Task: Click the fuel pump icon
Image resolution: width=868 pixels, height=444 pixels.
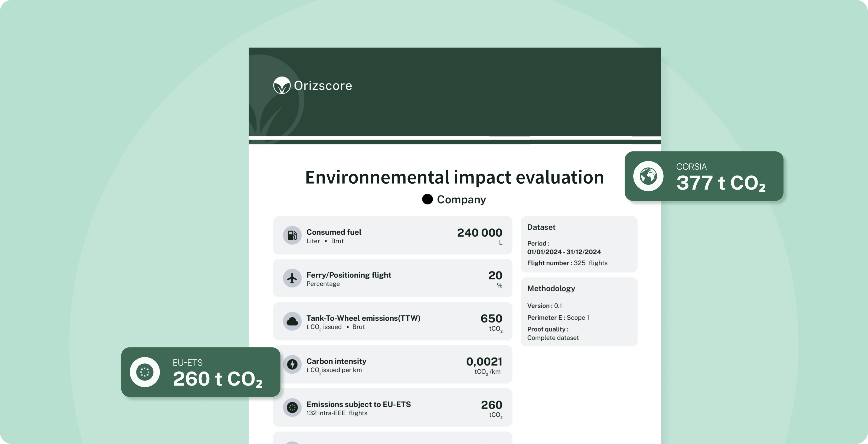Action: pyautogui.click(x=292, y=235)
